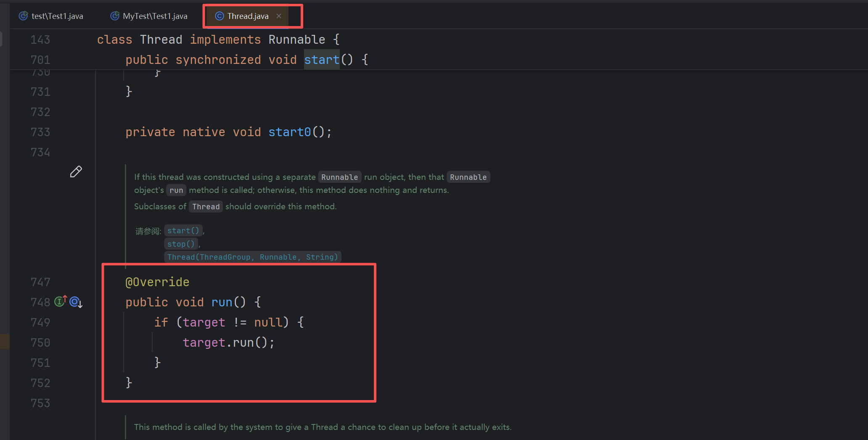Click the 'run' code chip in the doc comment
The image size is (868, 440).
tap(176, 190)
